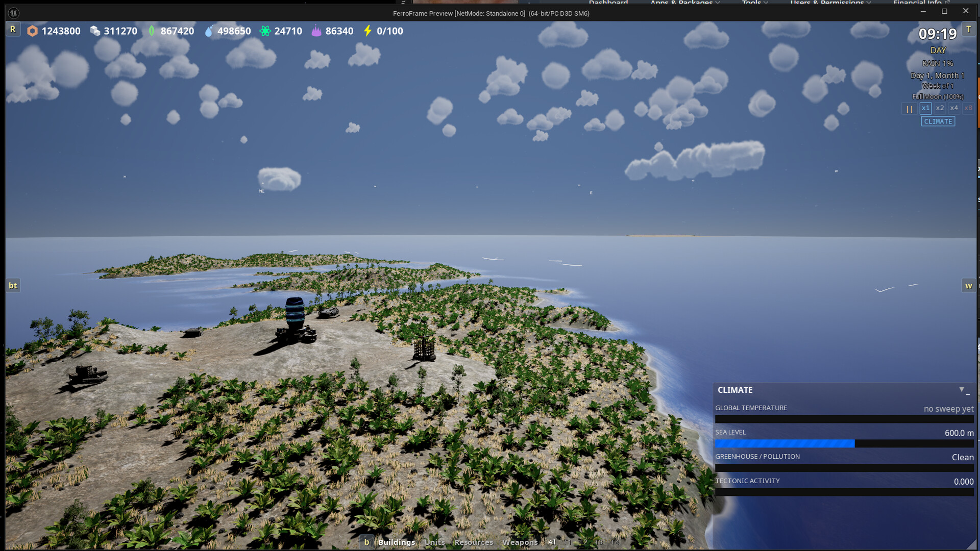This screenshot has width=980, height=551.
Task: Click the T panel toggle icon
Action: (x=968, y=30)
